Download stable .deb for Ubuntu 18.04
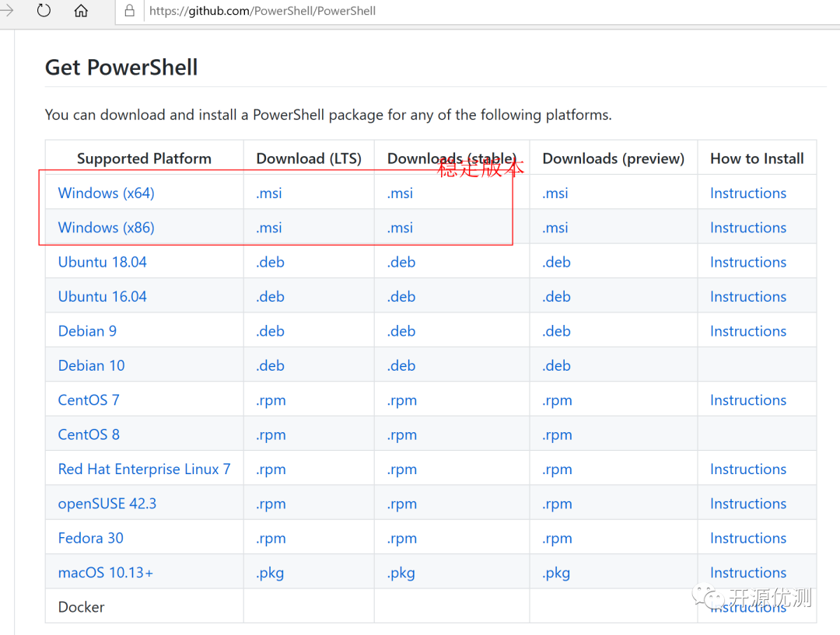Image resolution: width=840 pixels, height=635 pixels. click(x=401, y=263)
